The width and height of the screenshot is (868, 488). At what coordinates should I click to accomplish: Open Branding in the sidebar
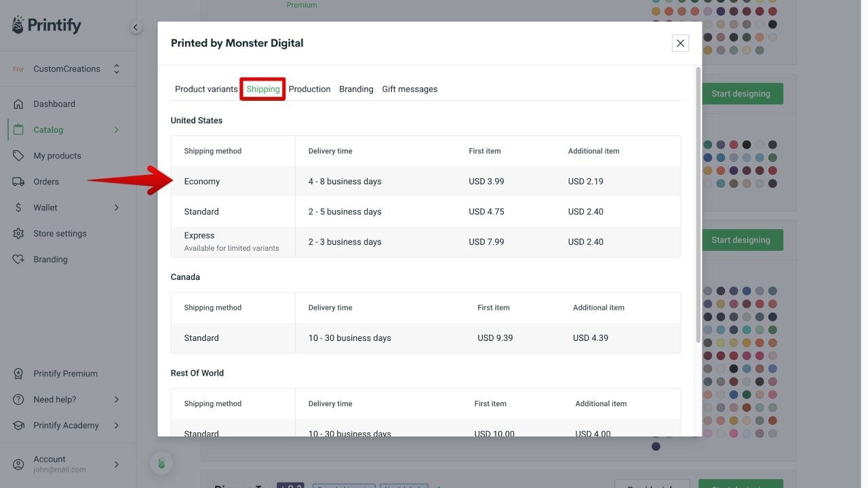(x=51, y=260)
